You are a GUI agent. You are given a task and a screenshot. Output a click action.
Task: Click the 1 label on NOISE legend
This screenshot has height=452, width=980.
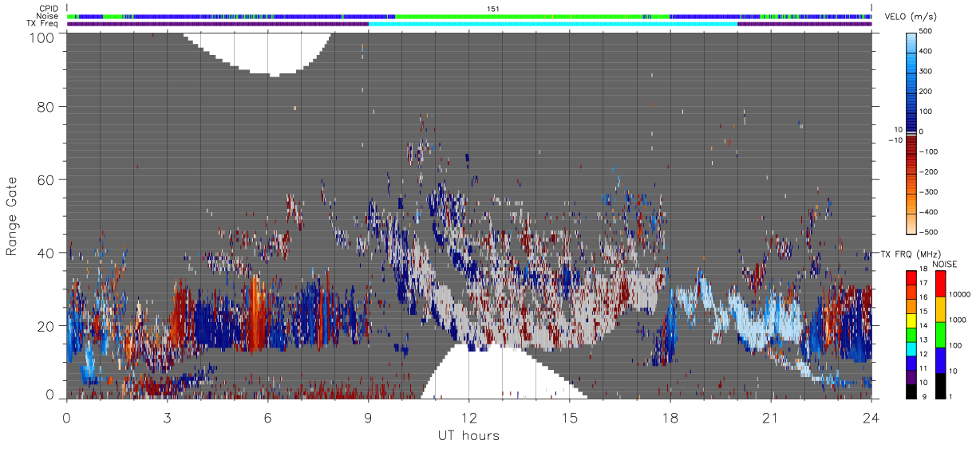950,396
